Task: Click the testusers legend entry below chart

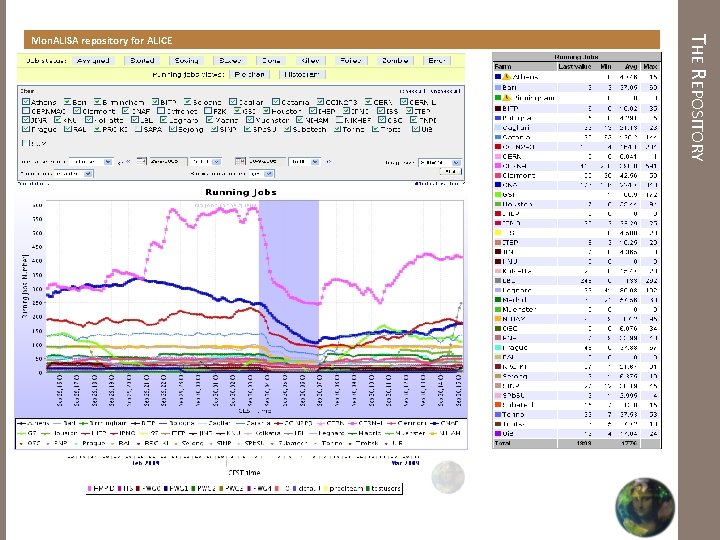Action: [383, 488]
